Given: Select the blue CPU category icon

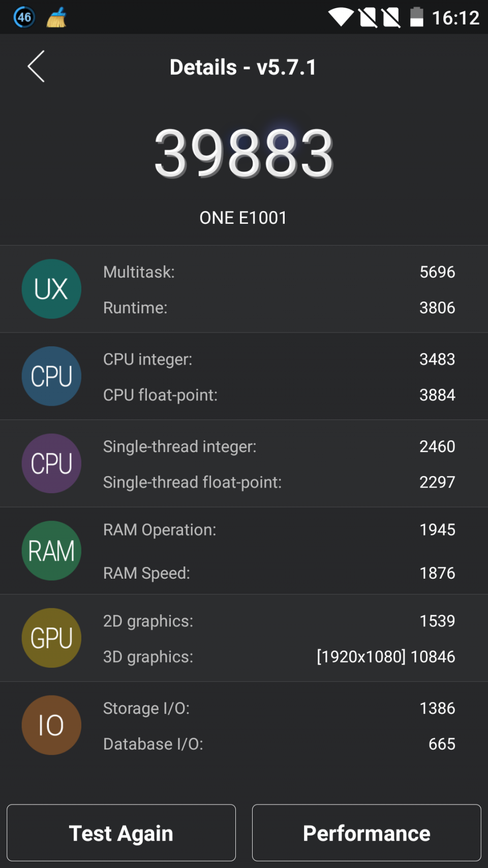Looking at the screenshot, I should [51, 376].
